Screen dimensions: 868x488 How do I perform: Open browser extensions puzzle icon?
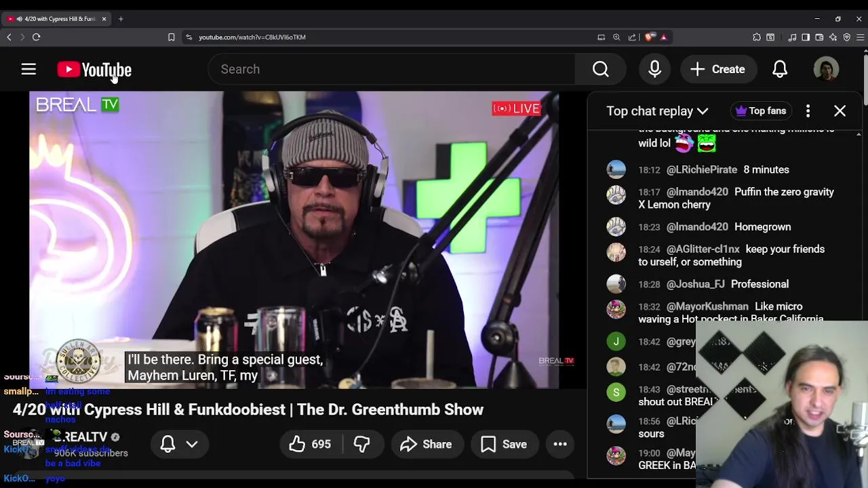pos(757,37)
